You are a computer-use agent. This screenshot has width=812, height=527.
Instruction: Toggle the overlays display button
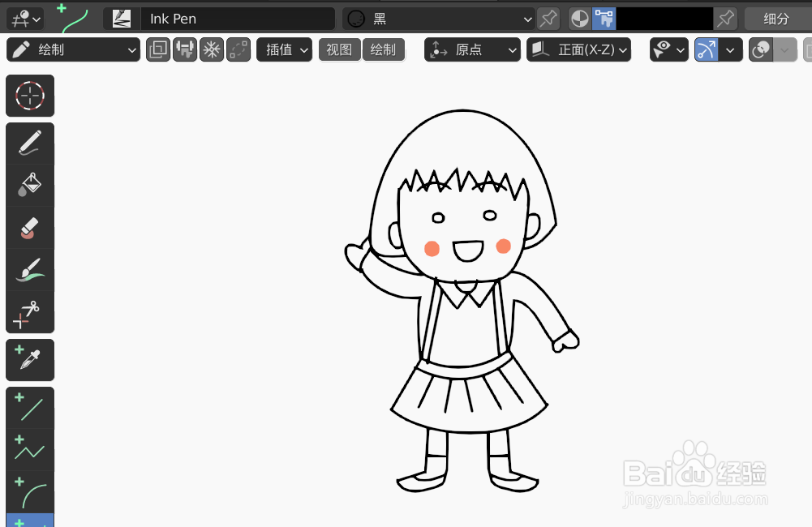tap(761, 49)
